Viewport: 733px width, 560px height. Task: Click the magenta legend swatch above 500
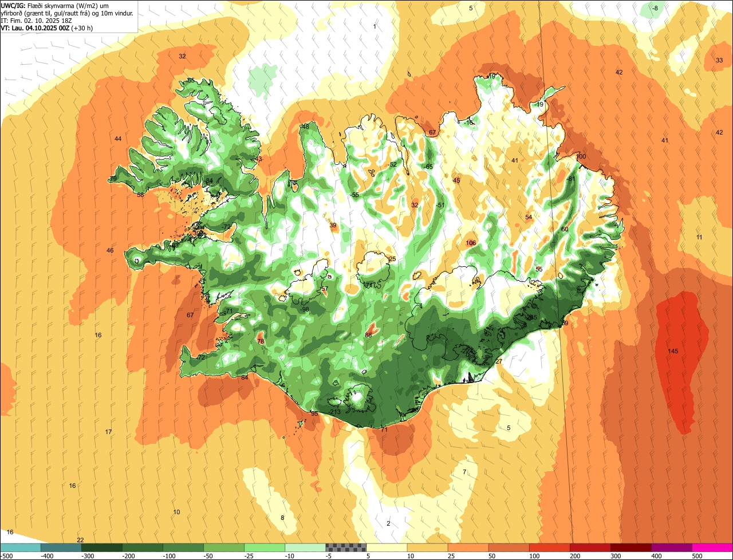pos(712,547)
